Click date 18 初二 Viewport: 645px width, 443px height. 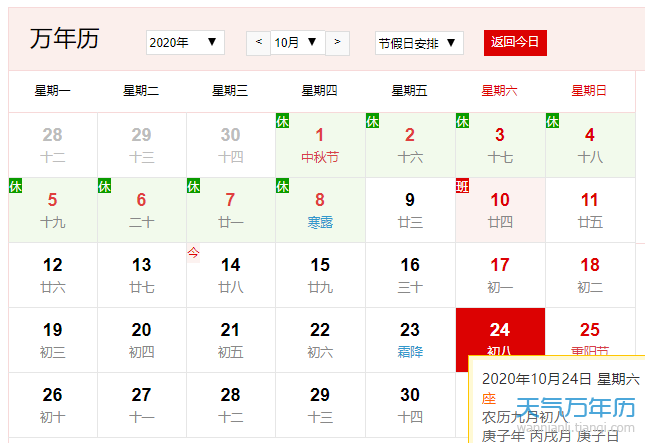tap(590, 275)
